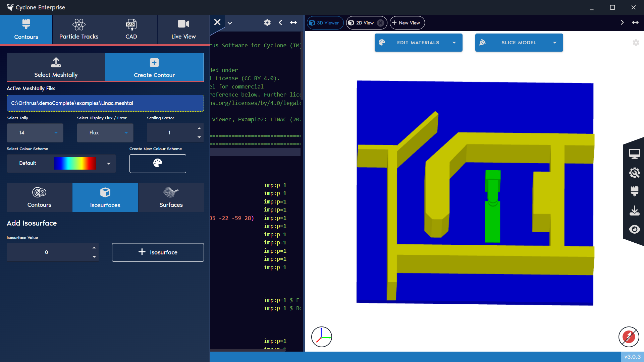Click the Select Meshtally button
This screenshot has width=644, height=362.
click(56, 67)
